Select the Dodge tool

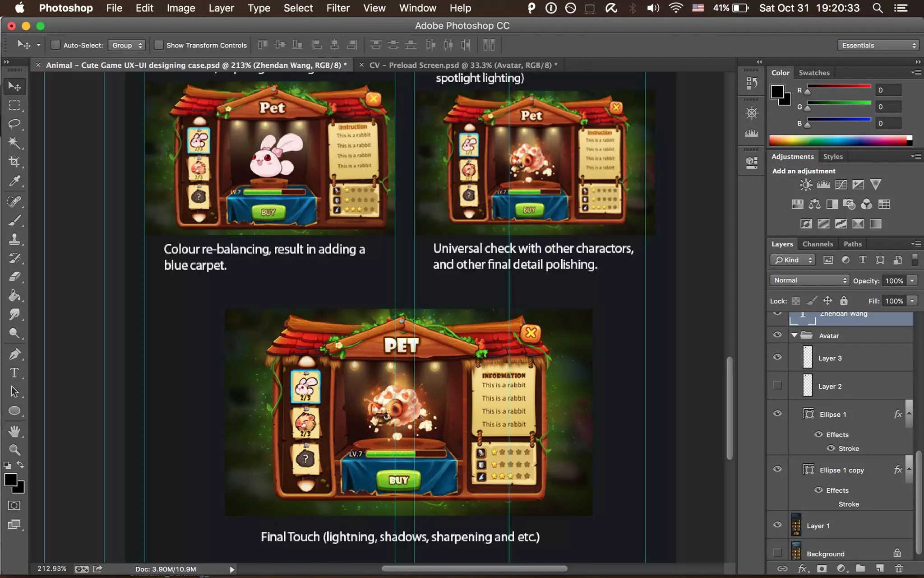[14, 333]
